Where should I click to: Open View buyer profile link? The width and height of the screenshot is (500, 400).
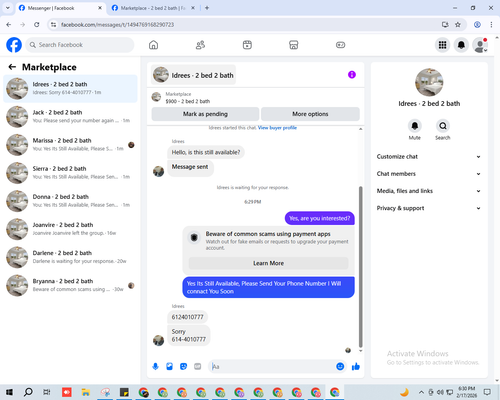[x=277, y=128]
